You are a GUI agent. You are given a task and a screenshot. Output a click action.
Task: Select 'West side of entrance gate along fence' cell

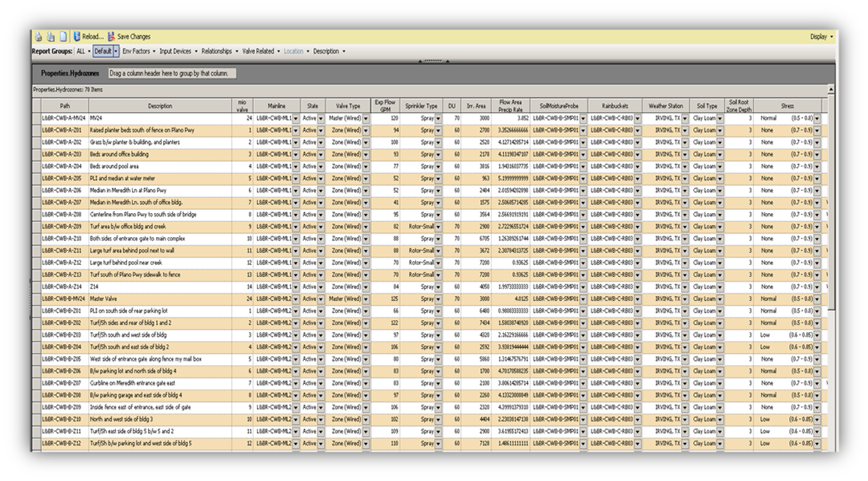coord(160,360)
